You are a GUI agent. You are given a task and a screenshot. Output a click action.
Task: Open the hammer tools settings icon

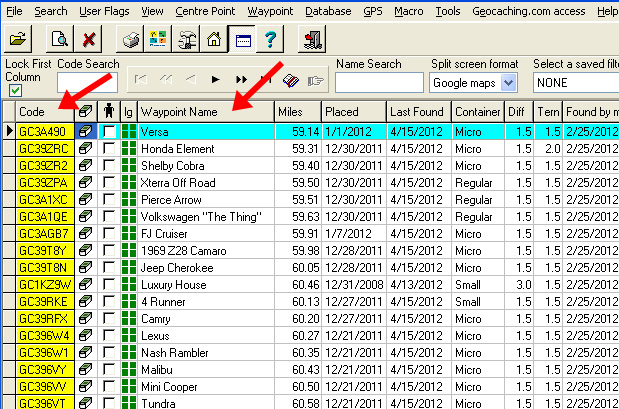[186, 39]
